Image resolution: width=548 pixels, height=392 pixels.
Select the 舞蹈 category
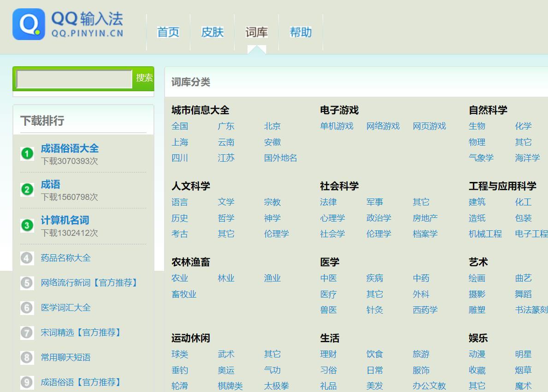[x=523, y=294]
